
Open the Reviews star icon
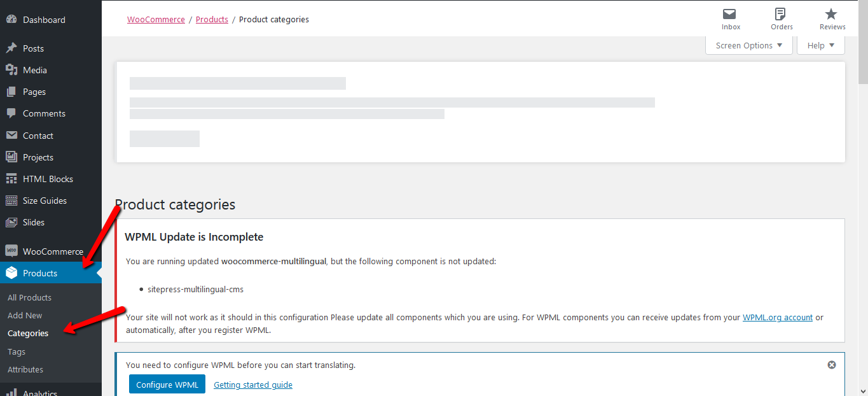tap(831, 14)
